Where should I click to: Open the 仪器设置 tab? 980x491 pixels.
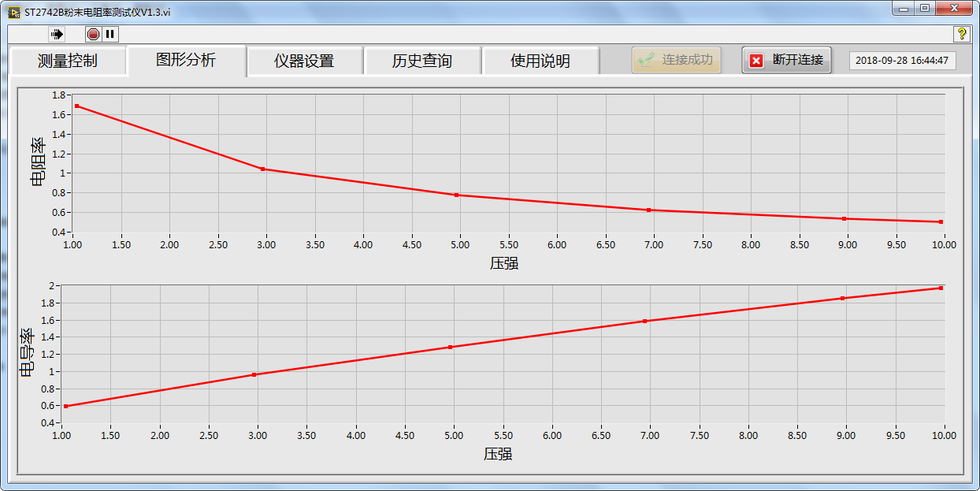304,61
